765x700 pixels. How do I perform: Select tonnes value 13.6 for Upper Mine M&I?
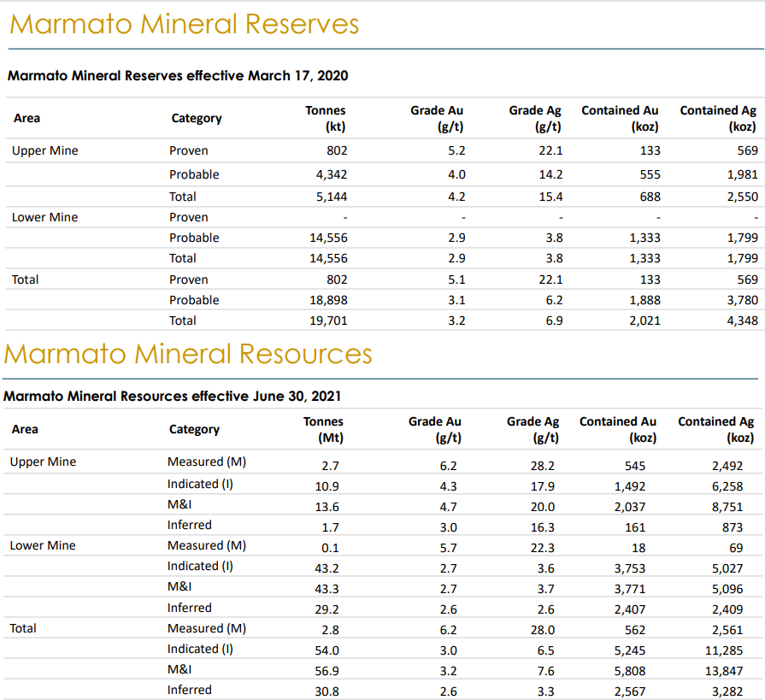point(327,508)
